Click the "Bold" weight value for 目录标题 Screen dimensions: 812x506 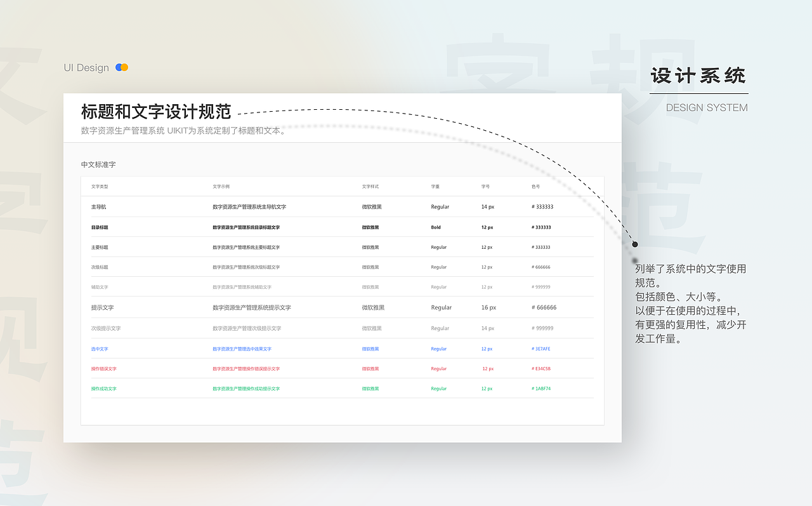point(435,227)
